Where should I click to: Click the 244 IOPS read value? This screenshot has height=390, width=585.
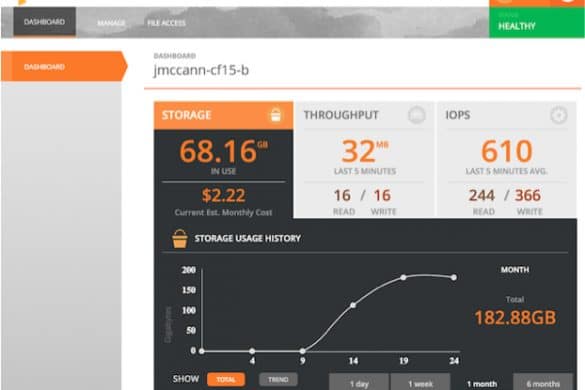point(482,195)
